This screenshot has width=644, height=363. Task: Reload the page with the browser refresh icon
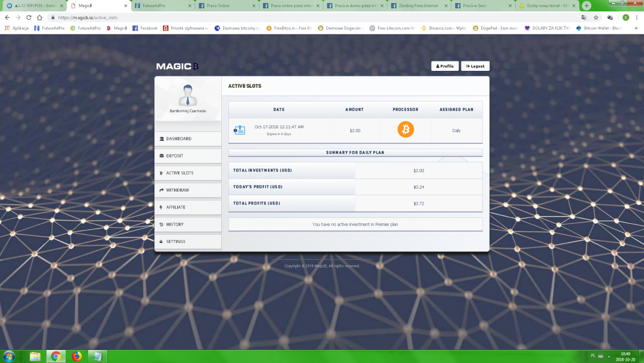(28, 18)
